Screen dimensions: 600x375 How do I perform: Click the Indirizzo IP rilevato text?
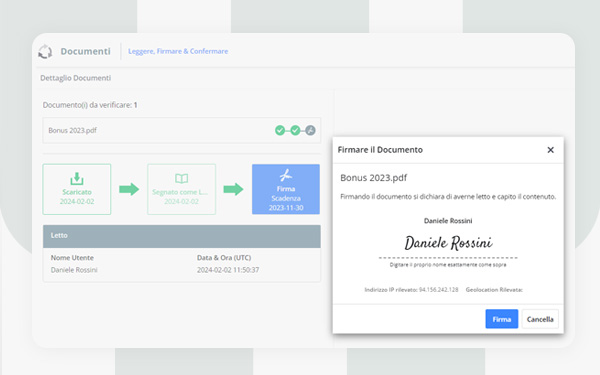point(411,290)
